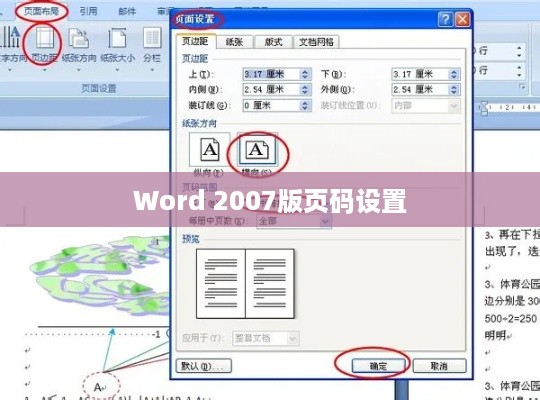The image size is (540, 400).
Task: Expand the 纸张方向 ribbon button arrow
Action: click(x=79, y=70)
